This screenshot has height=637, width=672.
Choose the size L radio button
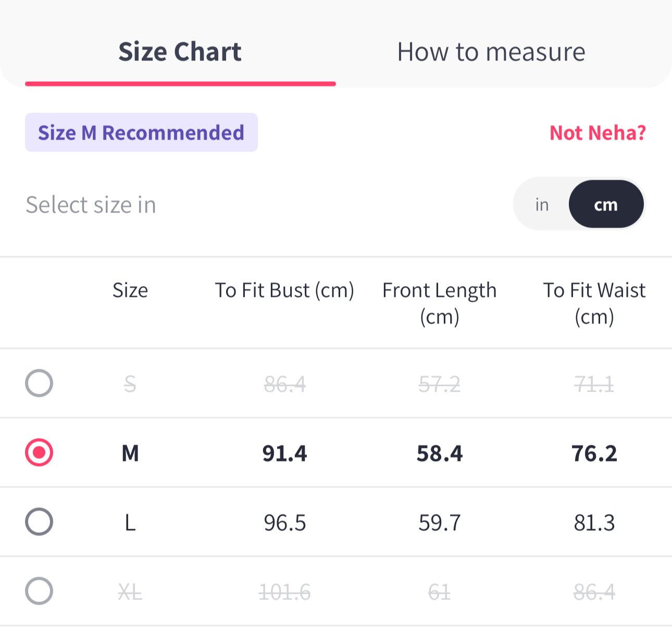[39, 521]
